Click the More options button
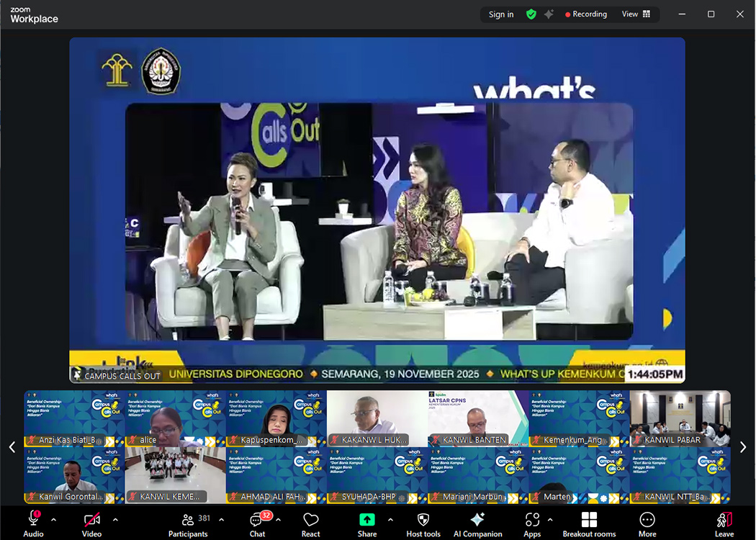Image resolution: width=756 pixels, height=540 pixels. (x=647, y=523)
